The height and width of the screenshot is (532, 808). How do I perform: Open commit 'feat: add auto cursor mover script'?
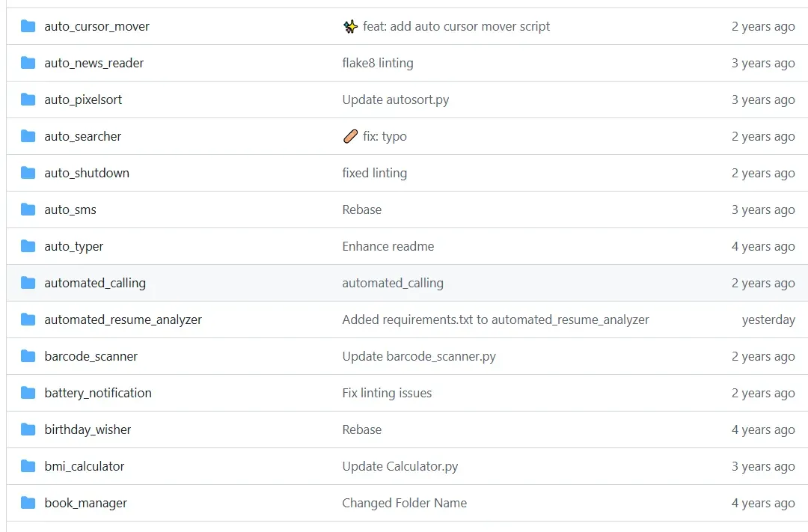pyautogui.click(x=456, y=26)
